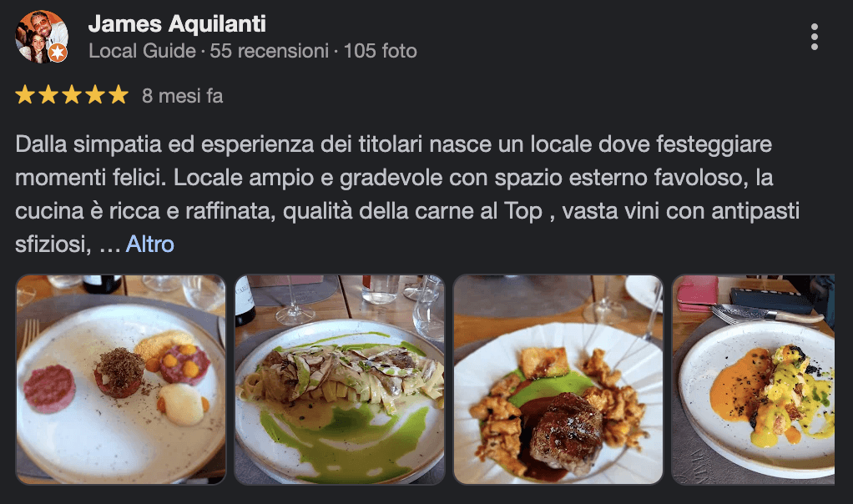
Task: Open the beef tartare trio photo
Action: click(x=121, y=380)
